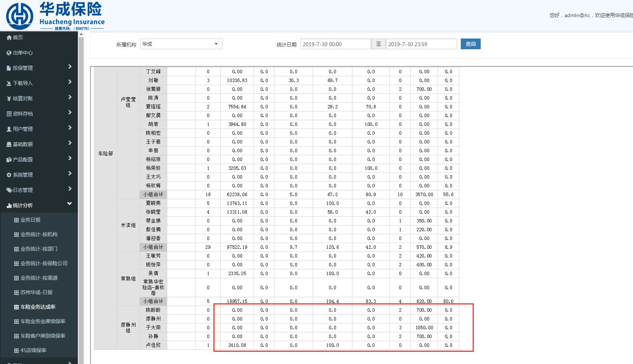
Task: Click the disk icon beside 基础数据
Action: coord(9,144)
